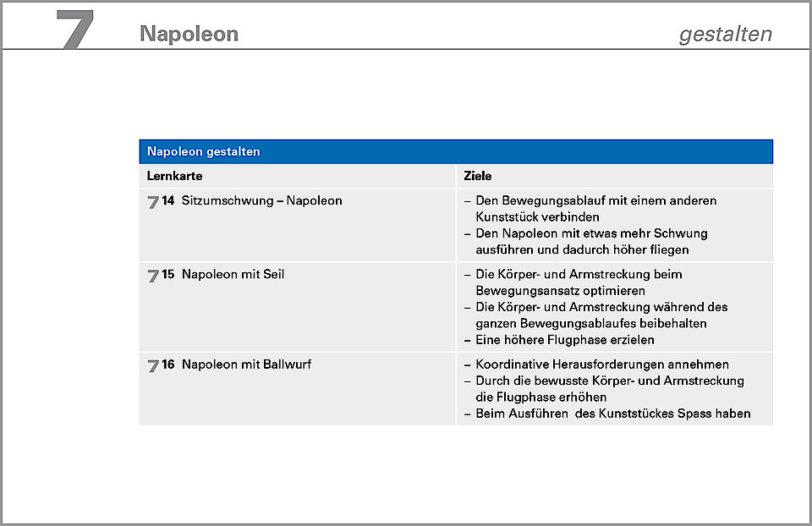
Task: Click the "Lernkarte" column header
Action: tap(175, 176)
